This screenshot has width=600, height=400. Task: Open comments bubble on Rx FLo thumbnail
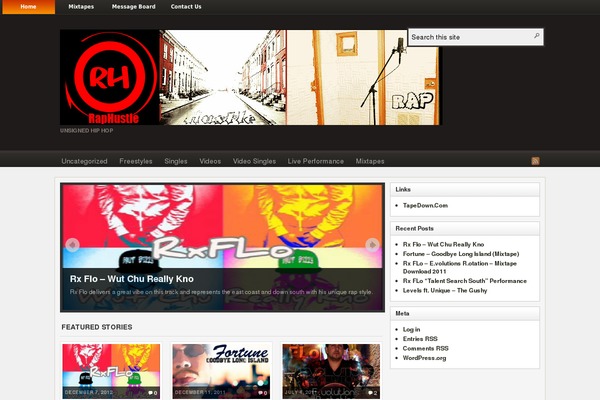coord(153,393)
